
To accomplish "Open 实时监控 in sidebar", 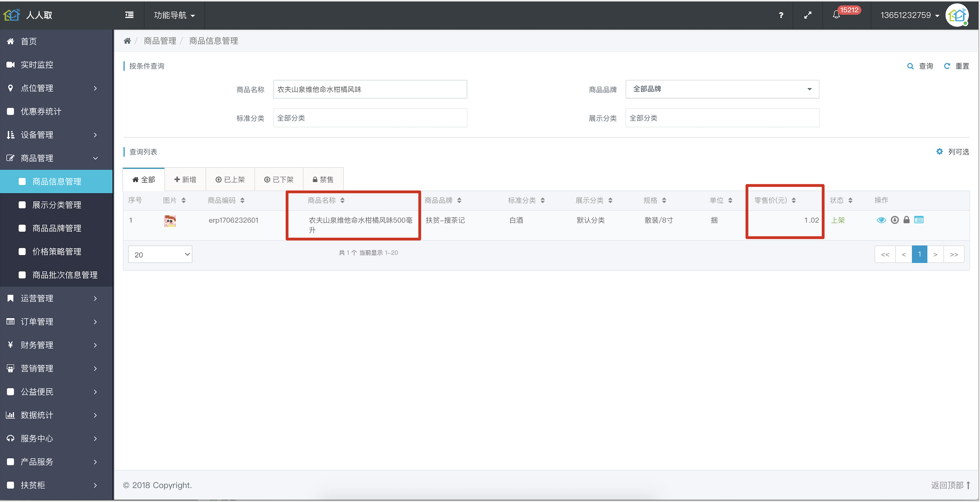I will (56, 65).
